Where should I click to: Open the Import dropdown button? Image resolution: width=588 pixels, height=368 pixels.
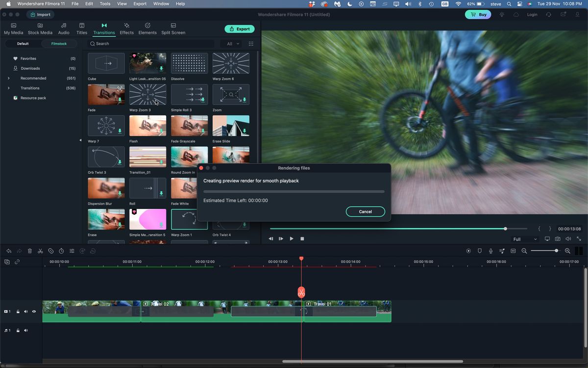coord(41,15)
